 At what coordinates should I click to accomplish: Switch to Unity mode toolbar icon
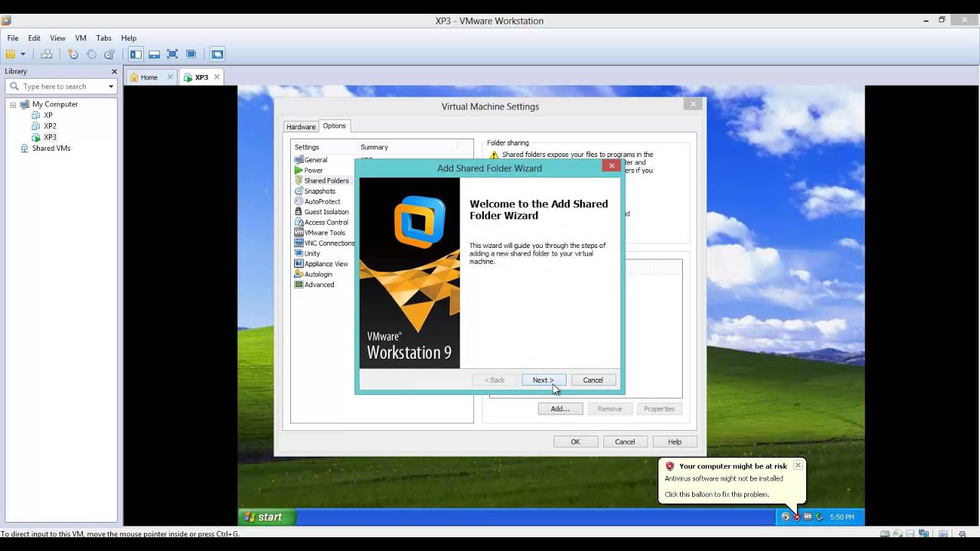tap(191, 54)
